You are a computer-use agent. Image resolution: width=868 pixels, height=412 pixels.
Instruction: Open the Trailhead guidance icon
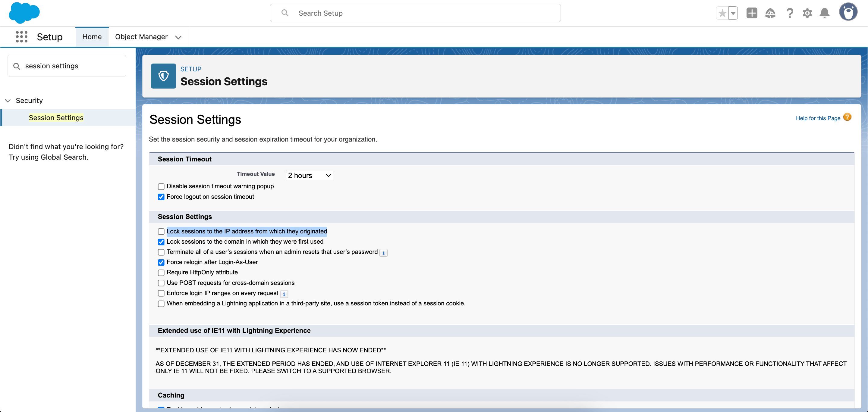click(770, 13)
